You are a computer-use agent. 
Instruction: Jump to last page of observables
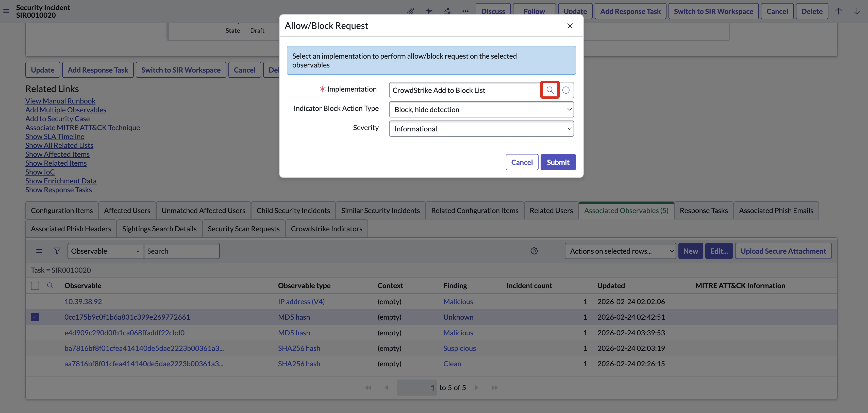494,388
